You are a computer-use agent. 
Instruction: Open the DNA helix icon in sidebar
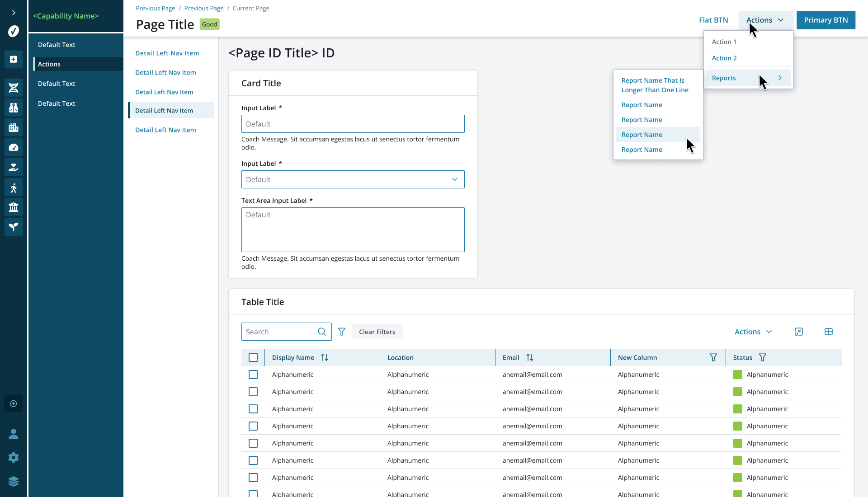click(14, 88)
